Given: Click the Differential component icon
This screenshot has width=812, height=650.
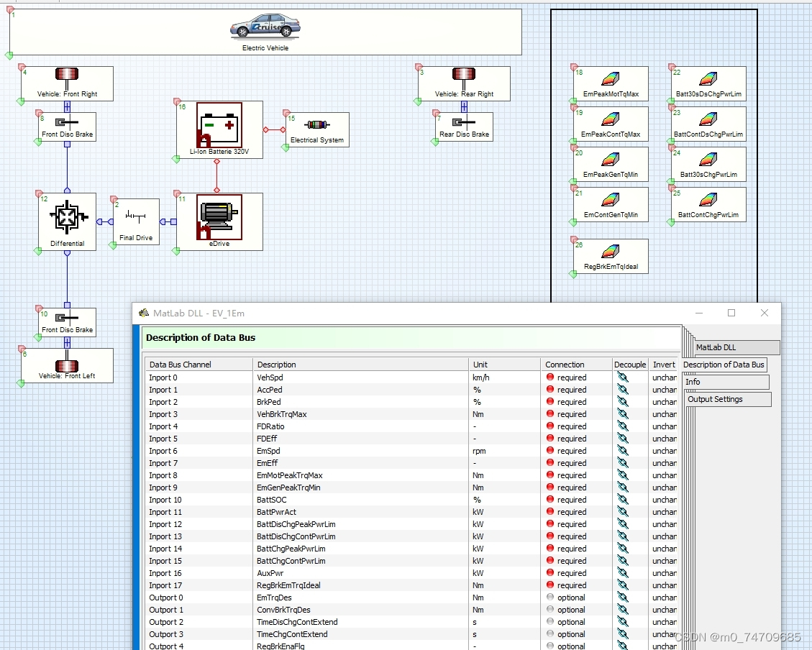Looking at the screenshot, I should tap(68, 217).
